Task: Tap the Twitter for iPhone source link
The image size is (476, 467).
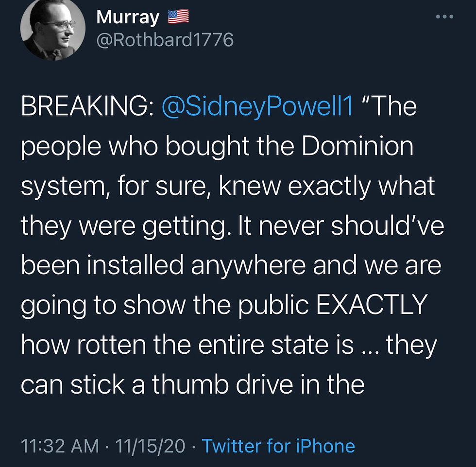Action: (278, 446)
